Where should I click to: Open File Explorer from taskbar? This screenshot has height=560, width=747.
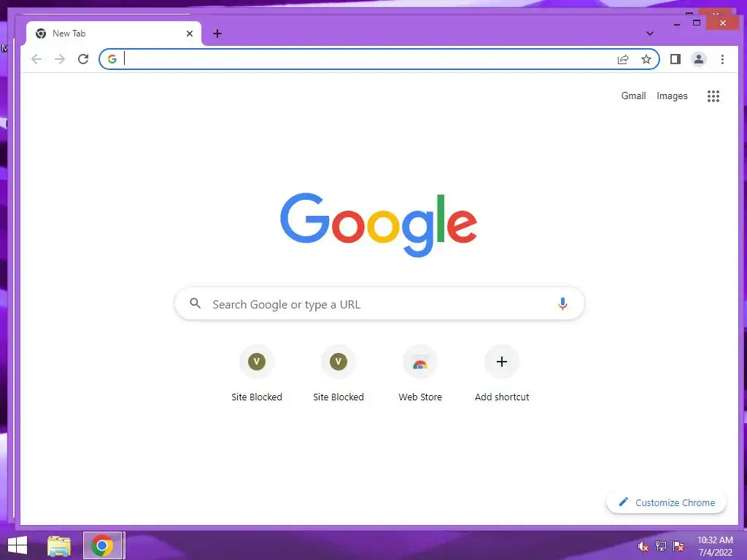(59, 545)
